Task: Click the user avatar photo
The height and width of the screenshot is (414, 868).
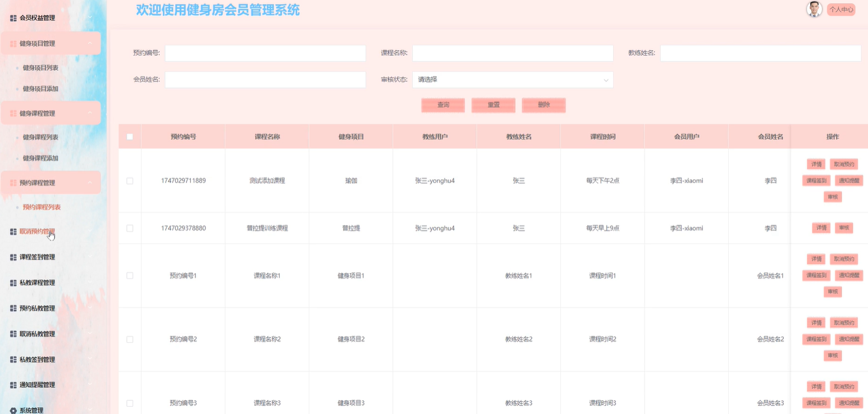Action: 814,9
